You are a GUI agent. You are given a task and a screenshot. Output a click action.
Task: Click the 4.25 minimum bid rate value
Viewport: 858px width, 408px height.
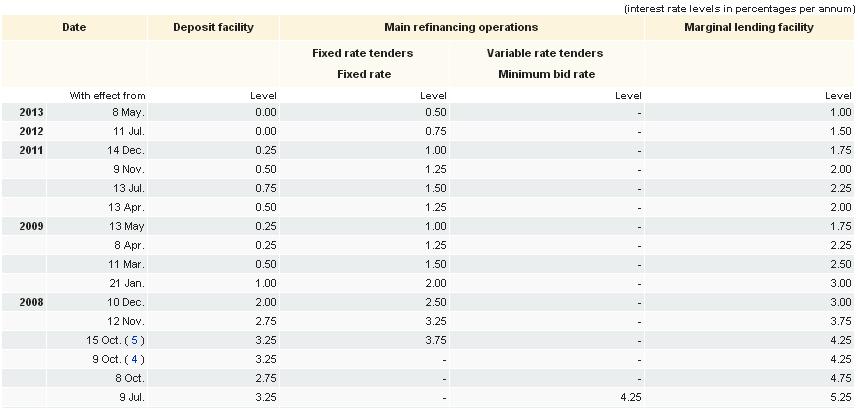[628, 397]
